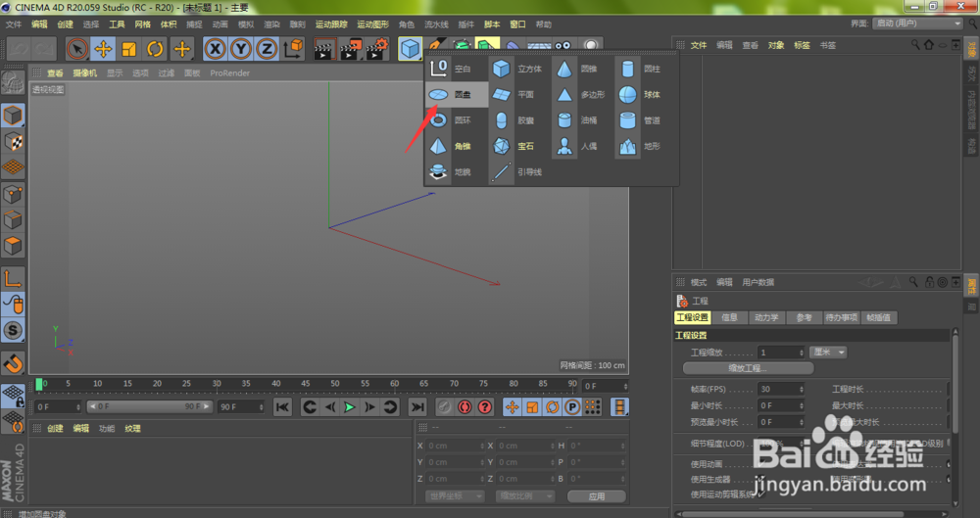
Task: Toggle position keyframe recording icon
Action: (512, 407)
